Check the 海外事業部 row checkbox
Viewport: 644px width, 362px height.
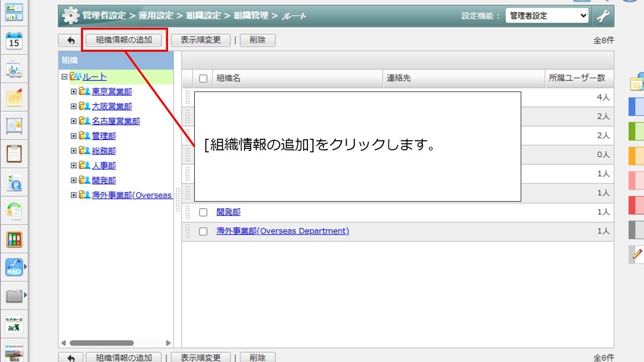coord(203,232)
